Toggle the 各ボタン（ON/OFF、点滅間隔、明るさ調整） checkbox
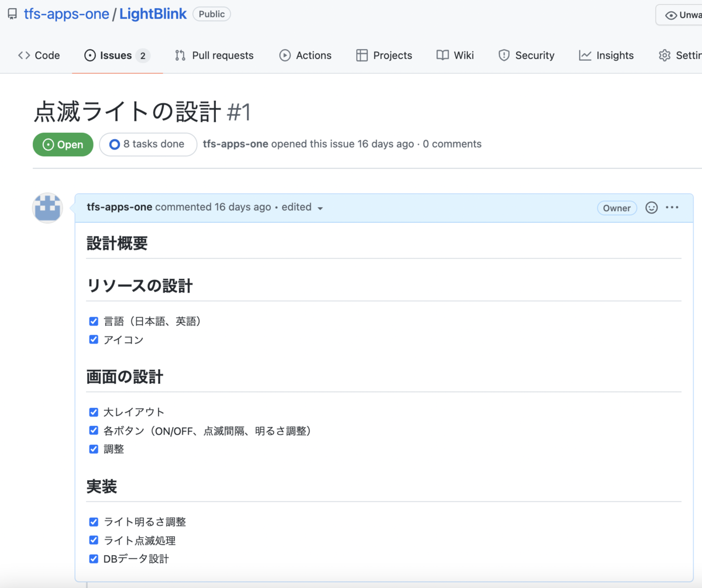The height and width of the screenshot is (588, 702). [94, 431]
